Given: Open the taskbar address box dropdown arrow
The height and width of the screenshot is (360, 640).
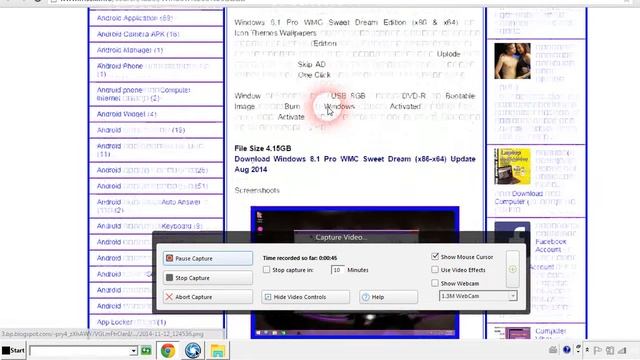Looking at the screenshot, I should pyautogui.click(x=133, y=351).
